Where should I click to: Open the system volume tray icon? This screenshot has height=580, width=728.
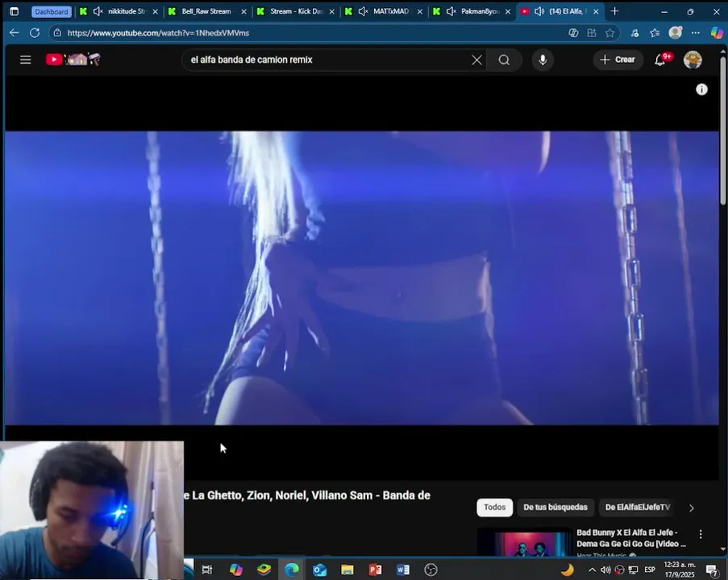pos(605,570)
